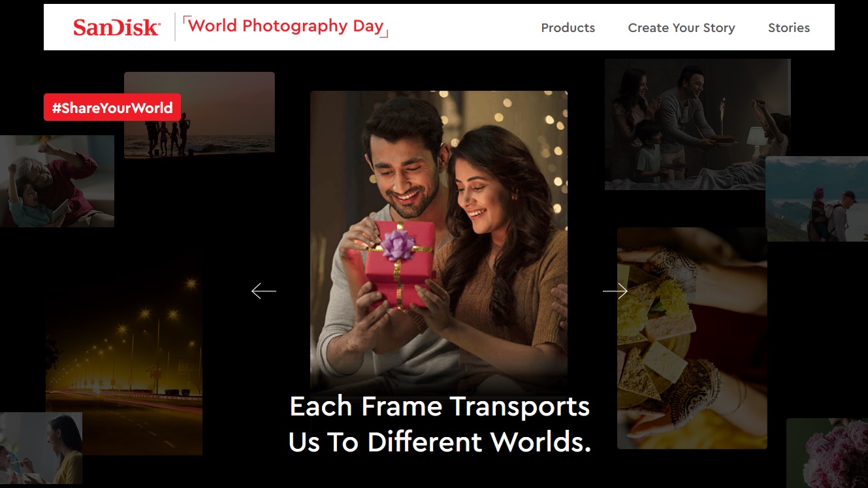Click the SanDisk logo

(x=116, y=27)
